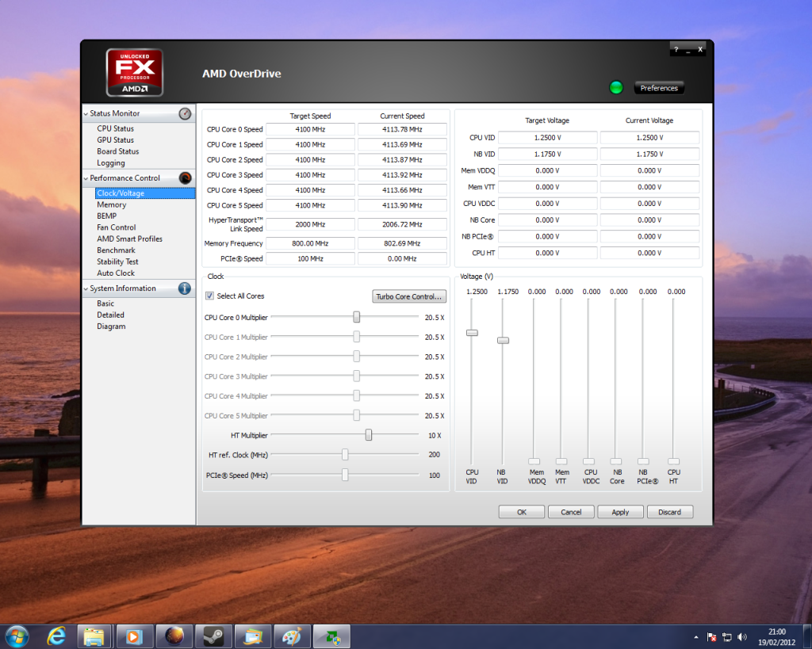The height and width of the screenshot is (649, 812).
Task: Click the CPU Core 0 Multiplier slider
Action: pos(356,317)
